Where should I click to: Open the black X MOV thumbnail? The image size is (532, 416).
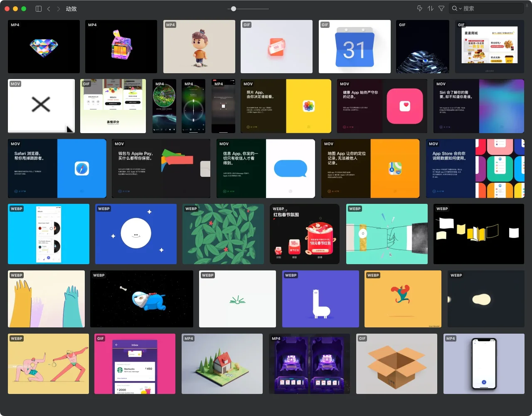coord(41,106)
